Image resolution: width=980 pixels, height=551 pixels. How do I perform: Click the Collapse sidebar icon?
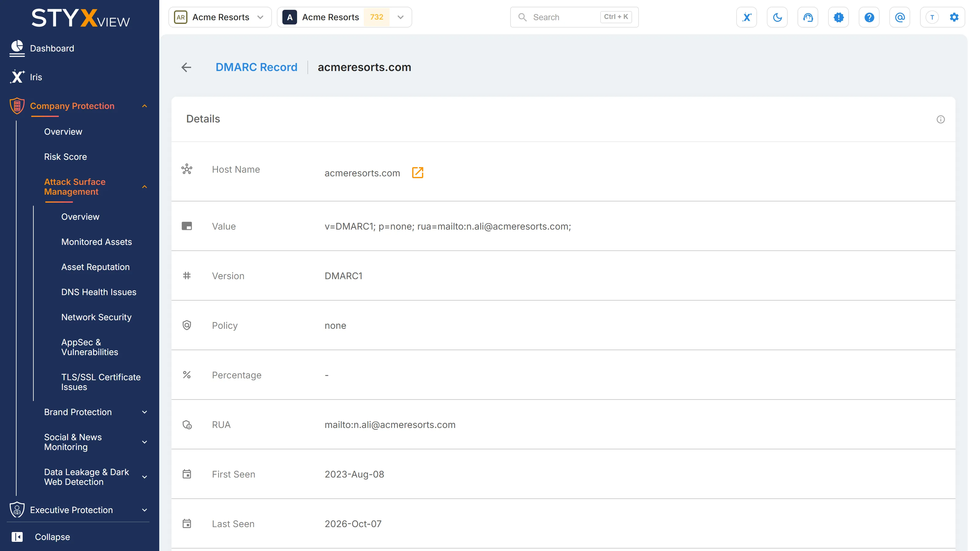(17, 537)
